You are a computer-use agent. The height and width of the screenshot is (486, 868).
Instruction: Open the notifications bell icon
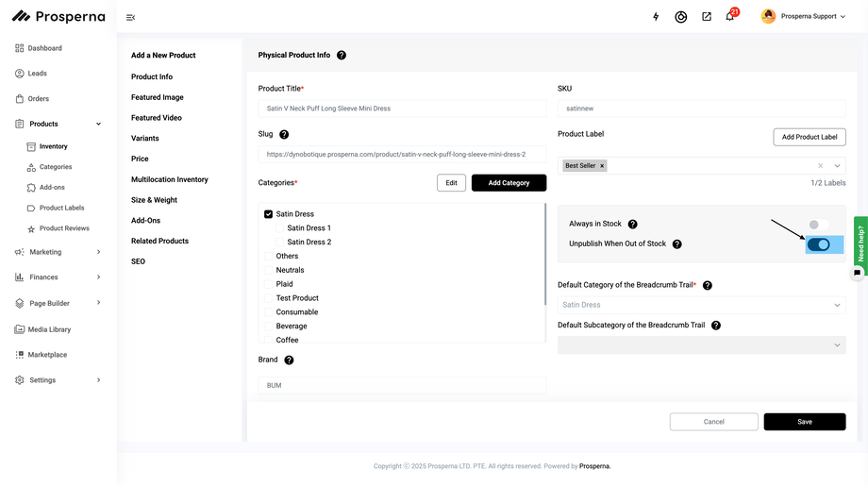[x=729, y=17]
